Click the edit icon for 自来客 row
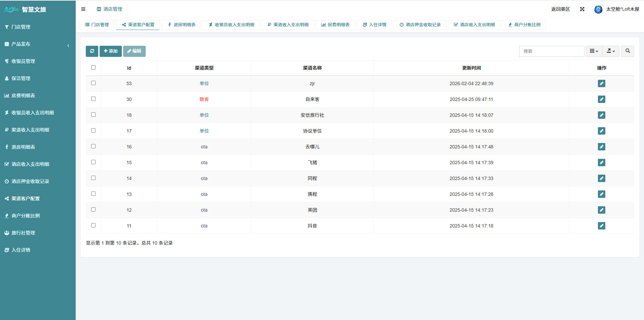This screenshot has height=320, width=644. (601, 99)
